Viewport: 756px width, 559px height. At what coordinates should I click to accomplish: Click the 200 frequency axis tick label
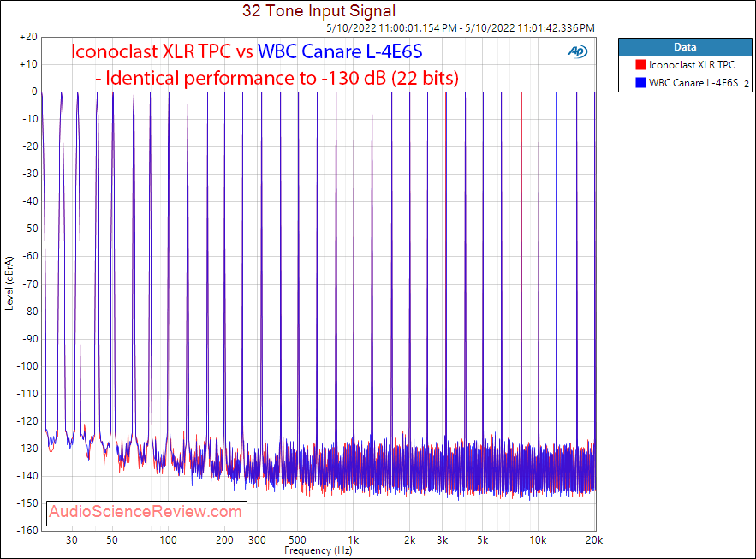(x=224, y=540)
